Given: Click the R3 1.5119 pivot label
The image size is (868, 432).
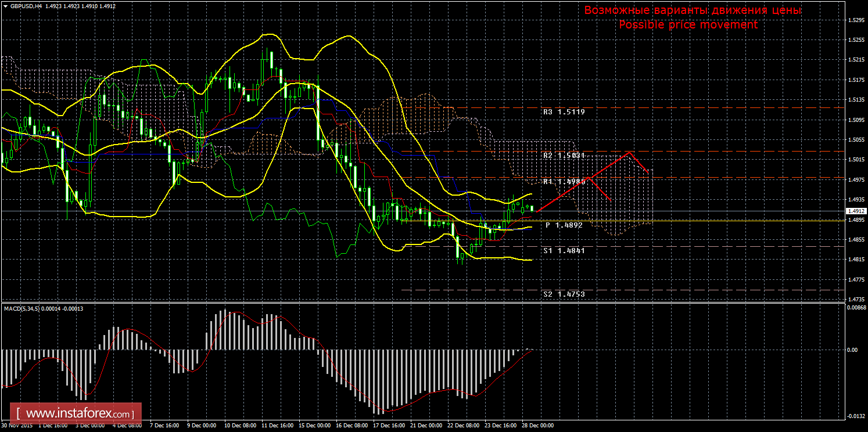Looking at the screenshot, I should 564,111.
